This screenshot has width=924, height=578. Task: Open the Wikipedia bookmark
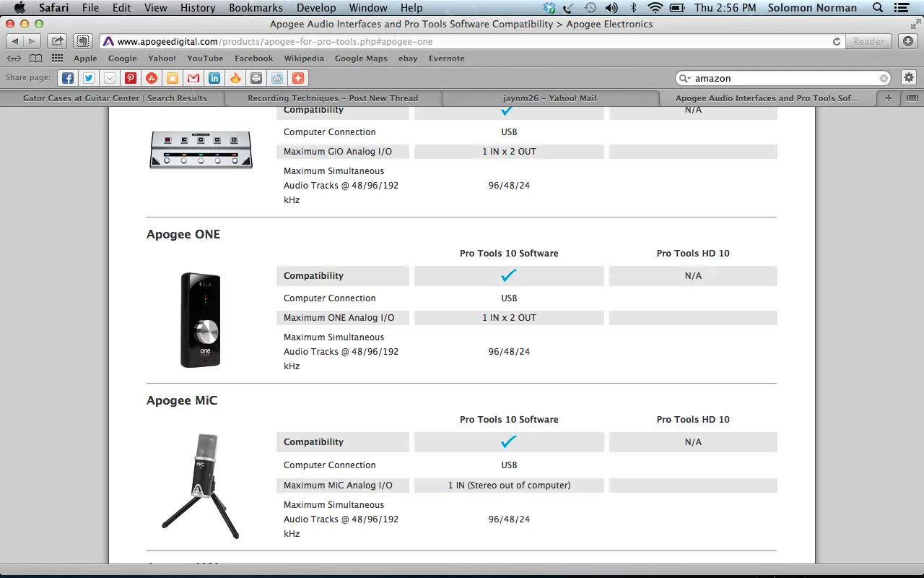tap(304, 59)
